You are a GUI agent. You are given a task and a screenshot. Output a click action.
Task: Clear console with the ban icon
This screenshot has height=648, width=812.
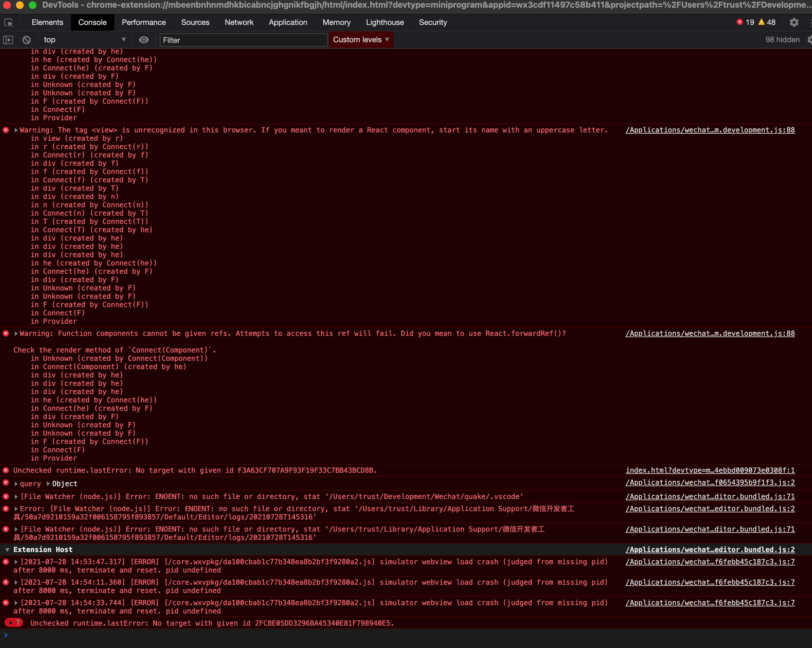(26, 40)
